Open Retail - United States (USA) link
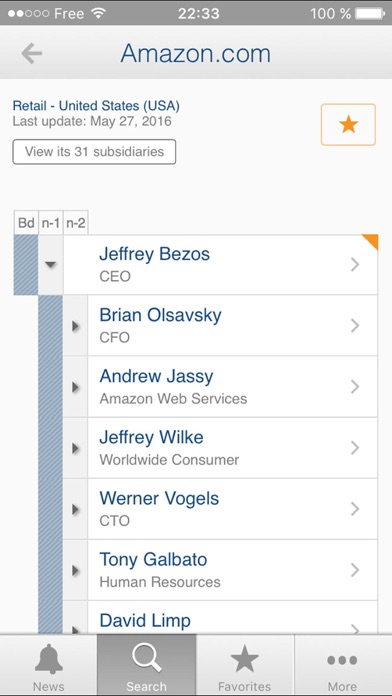Image resolution: width=392 pixels, height=696 pixels. (96, 106)
